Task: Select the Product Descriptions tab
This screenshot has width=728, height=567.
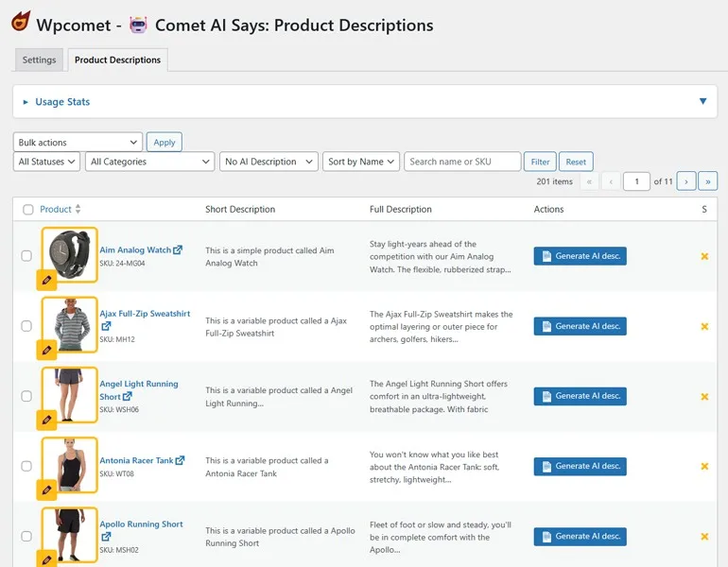Action: click(x=117, y=60)
